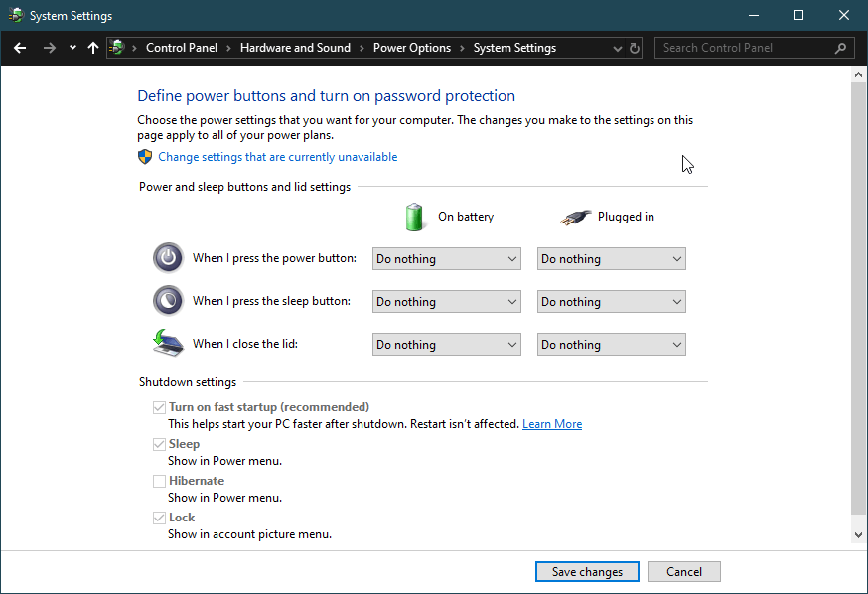Toggle the Sleep checkbox
Viewport: 868px width, 594px height.
point(160,444)
